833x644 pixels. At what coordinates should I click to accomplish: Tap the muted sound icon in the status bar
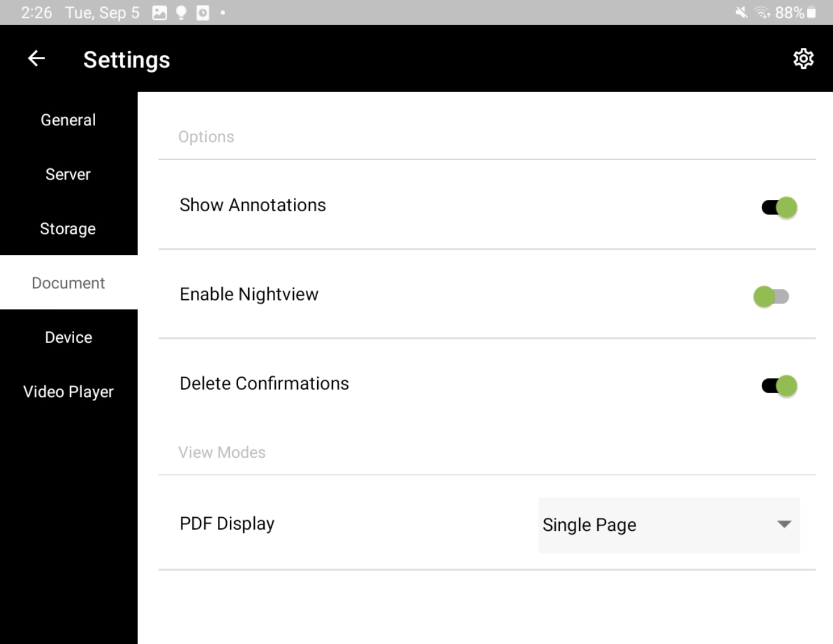point(741,13)
